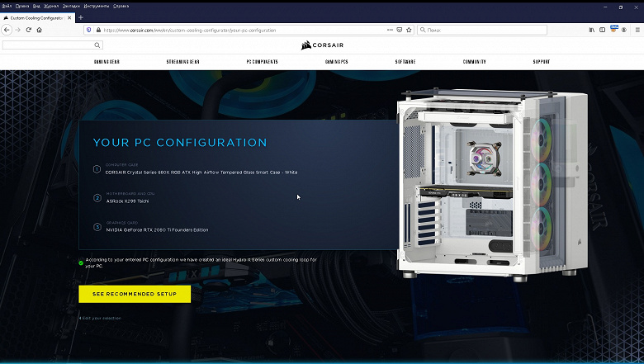Click the Your PC Configuration heading

point(180,143)
